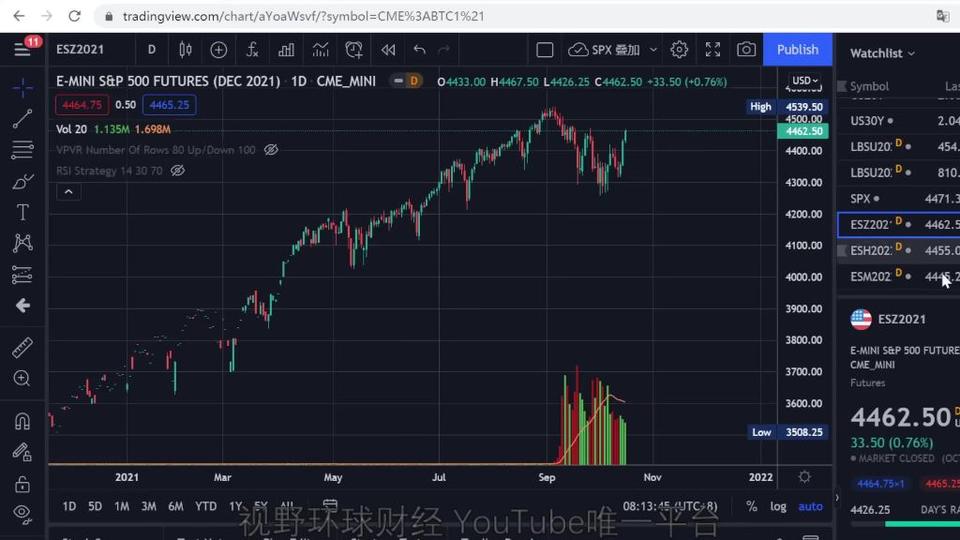This screenshot has height=540, width=960.
Task: Click the 4464.75 sell price button
Action: click(x=82, y=105)
